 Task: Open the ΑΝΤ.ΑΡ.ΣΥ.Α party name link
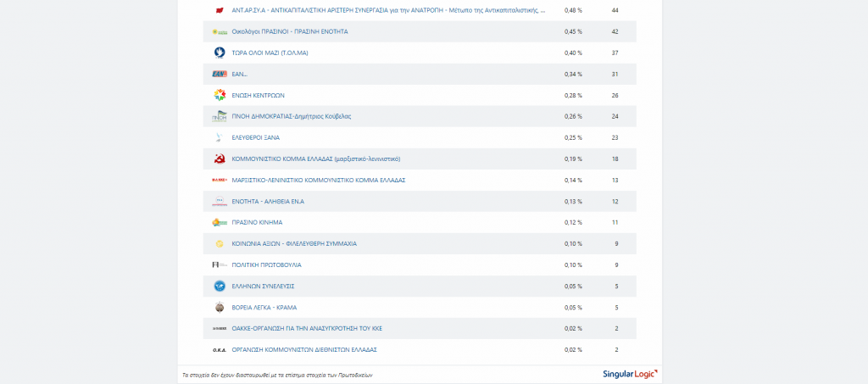click(388, 10)
